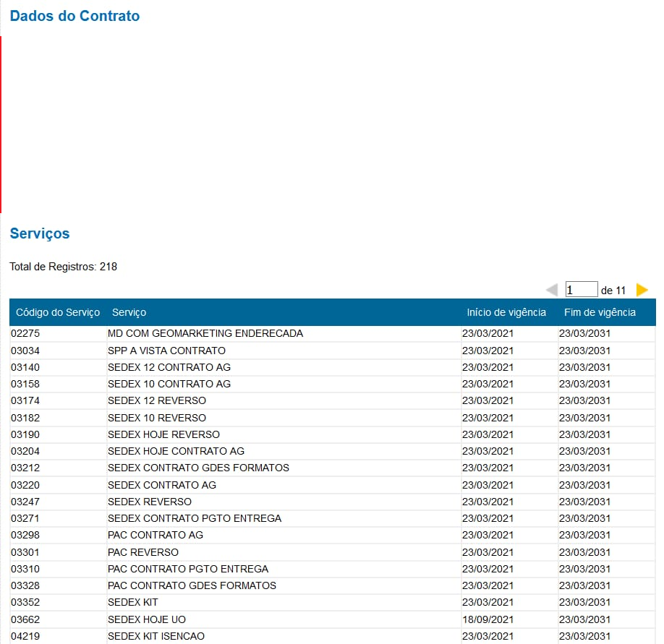Select service code 03034
Viewport: 664px width, 644px height.
point(25,351)
